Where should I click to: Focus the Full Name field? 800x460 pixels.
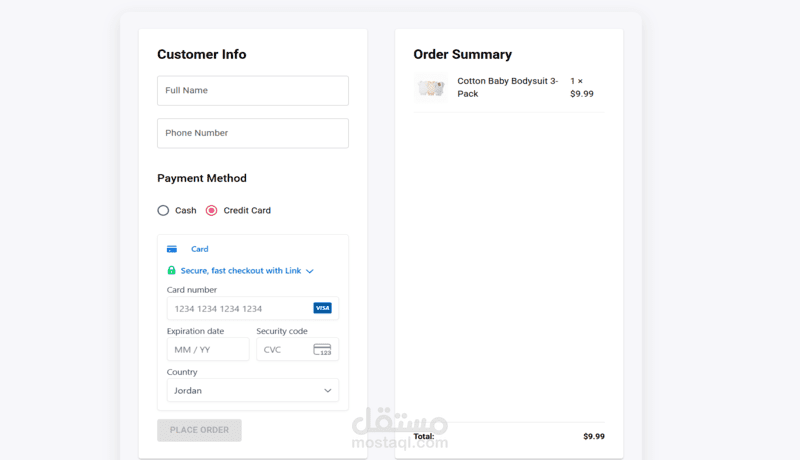253,91
